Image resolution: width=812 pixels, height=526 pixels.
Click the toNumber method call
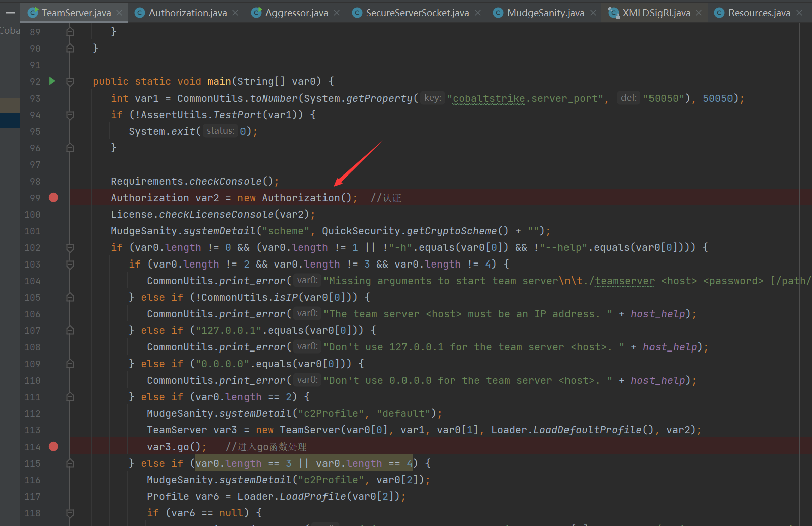[x=274, y=98]
